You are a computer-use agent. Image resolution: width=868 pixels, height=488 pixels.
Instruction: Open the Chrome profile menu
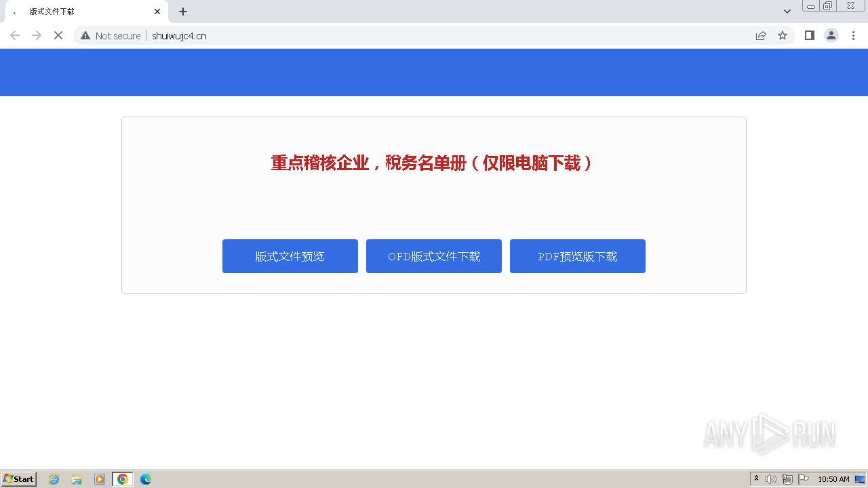(x=831, y=35)
